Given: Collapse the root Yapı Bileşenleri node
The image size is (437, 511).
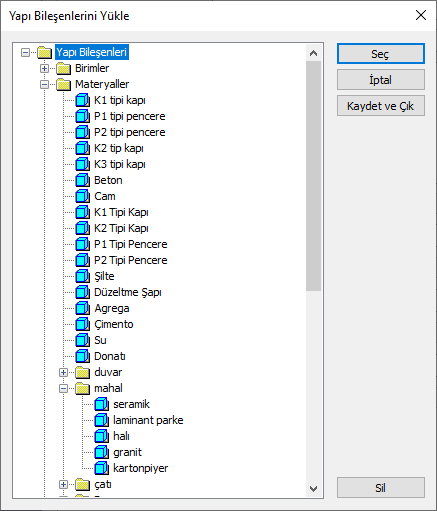Looking at the screenshot, I should pyautogui.click(x=25, y=52).
